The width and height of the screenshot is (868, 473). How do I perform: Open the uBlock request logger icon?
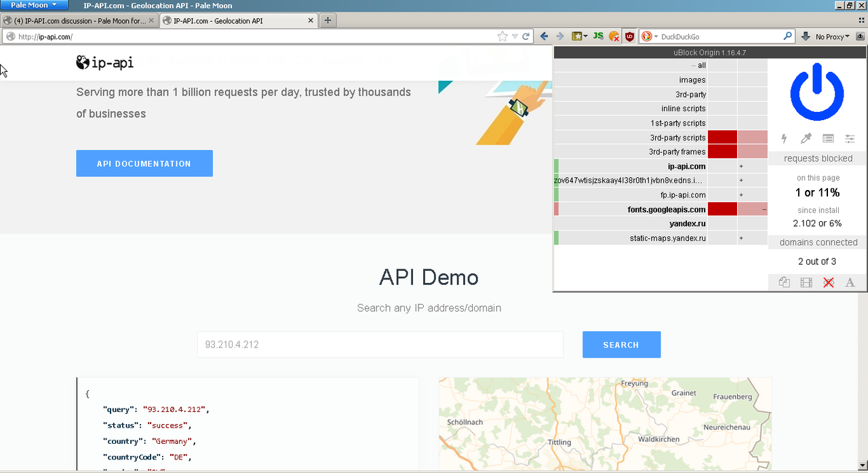click(x=828, y=138)
